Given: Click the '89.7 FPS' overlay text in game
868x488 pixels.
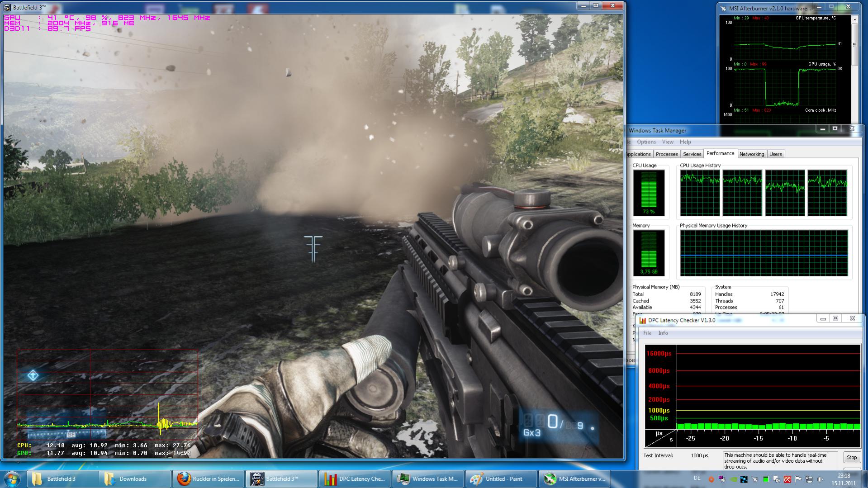Looking at the screenshot, I should (x=69, y=28).
